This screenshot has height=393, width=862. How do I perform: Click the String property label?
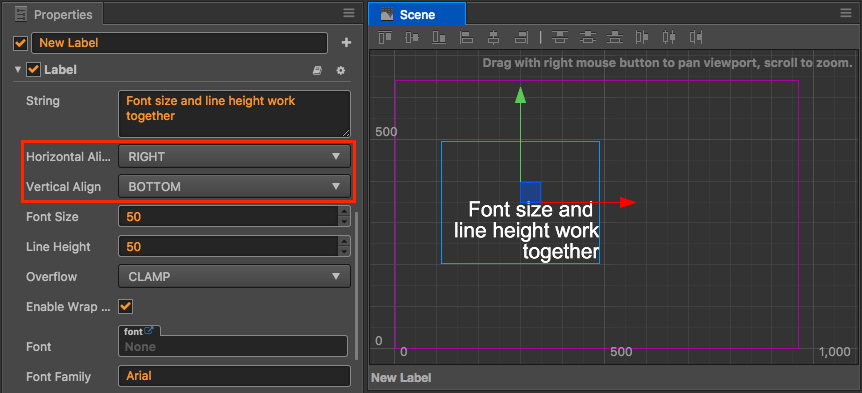point(43,101)
